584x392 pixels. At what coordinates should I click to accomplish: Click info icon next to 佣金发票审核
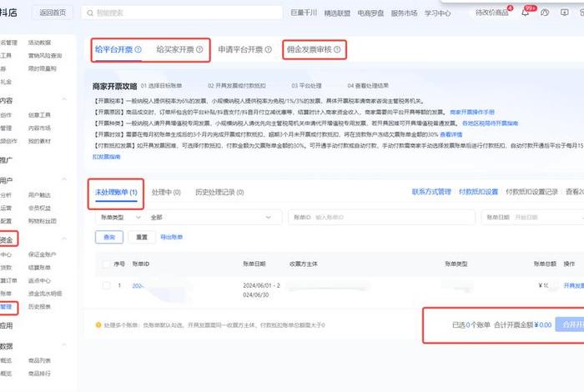(x=337, y=49)
